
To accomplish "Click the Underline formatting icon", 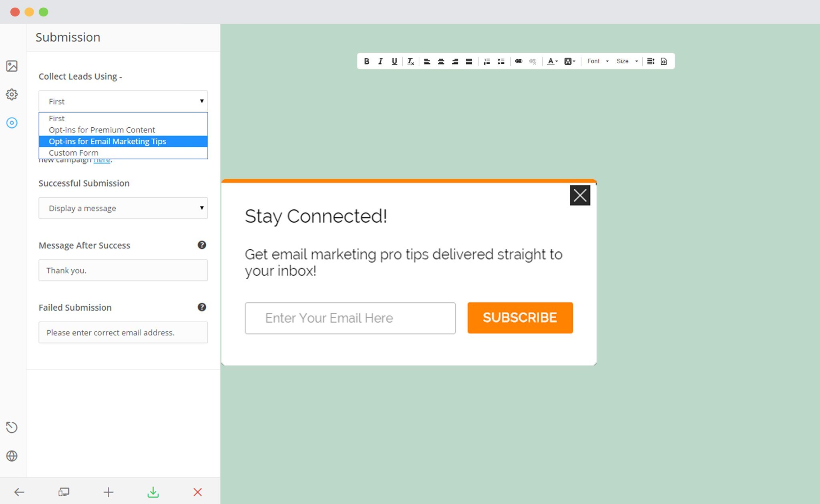I will 393,61.
